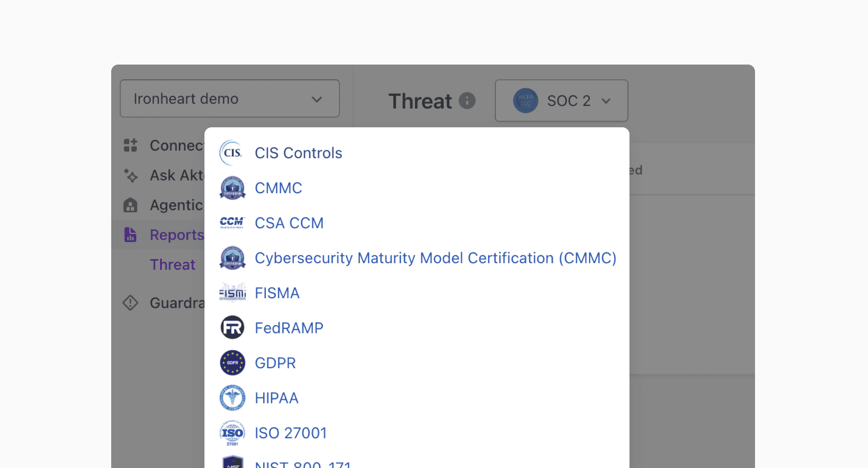Image resolution: width=868 pixels, height=468 pixels.
Task: Click the ISO 27001 logo icon
Action: [232, 433]
